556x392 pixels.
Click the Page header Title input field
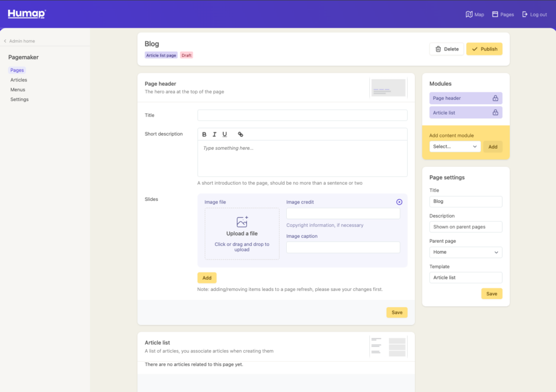click(302, 115)
